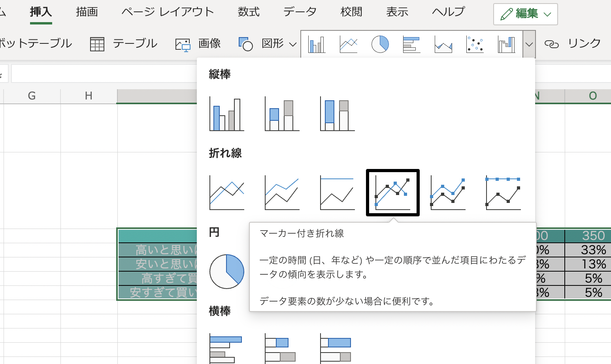Insert a pie chart from the gallery
This screenshot has width=611, height=364.
226,272
